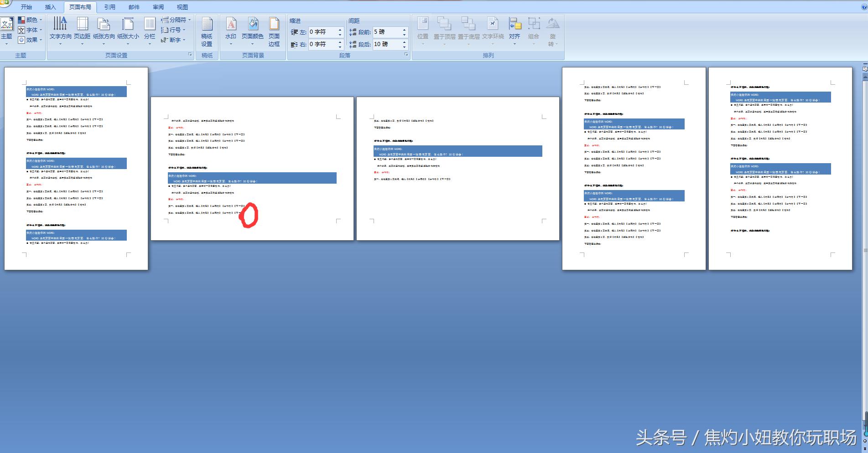868x453 pixels.
Task: Open the 效果 theme effects dropdown
Action: click(x=30, y=40)
